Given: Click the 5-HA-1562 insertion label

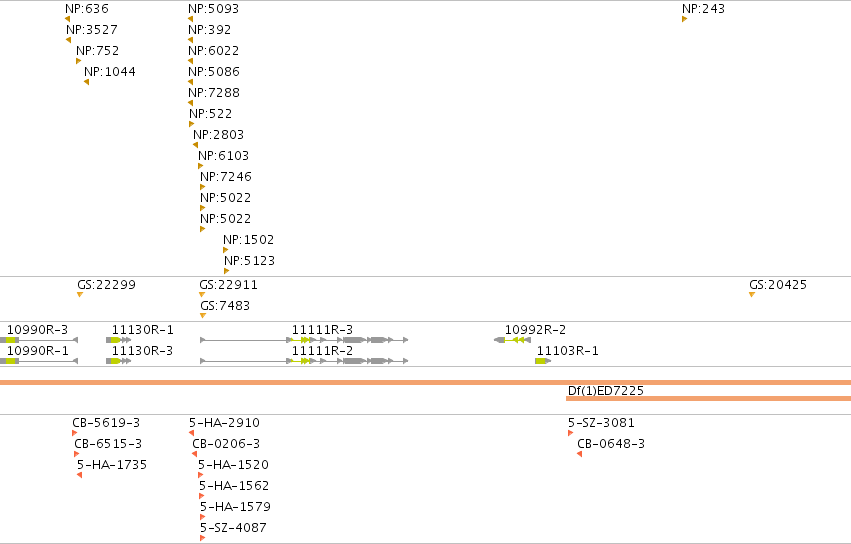Looking at the screenshot, I should tap(234, 486).
